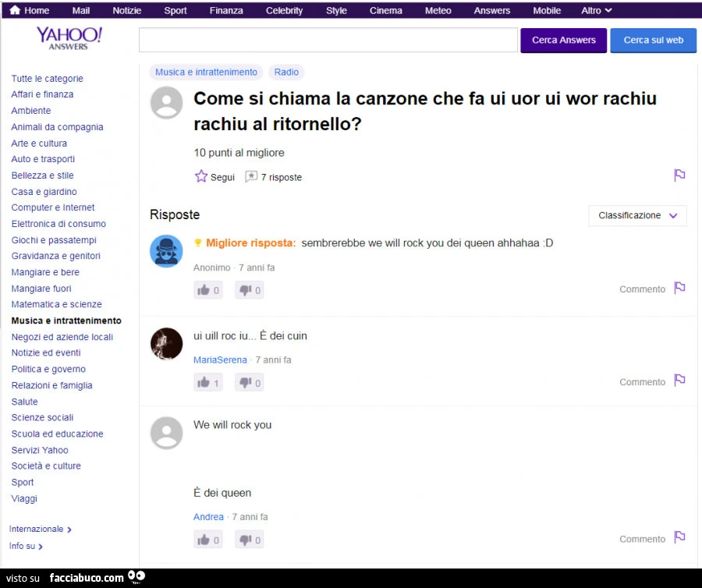Select Mangiare e bere category
Viewport: 702px width, 588px height.
[45, 272]
